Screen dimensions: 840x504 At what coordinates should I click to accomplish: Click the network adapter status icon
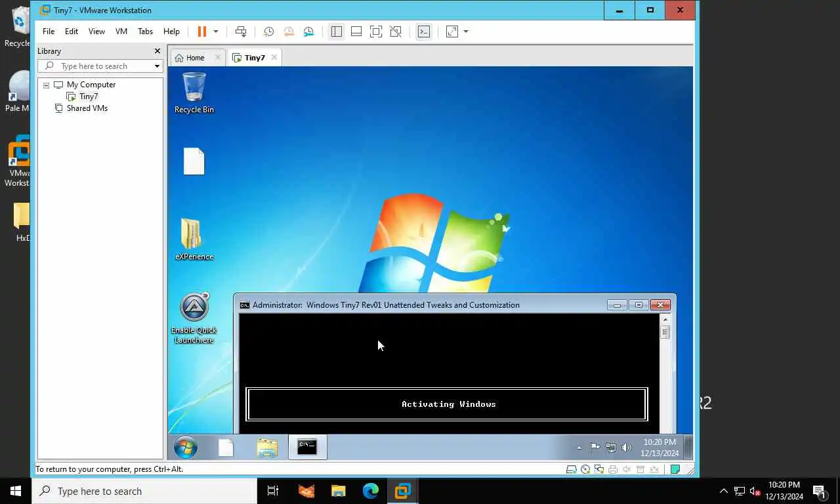coord(599,469)
